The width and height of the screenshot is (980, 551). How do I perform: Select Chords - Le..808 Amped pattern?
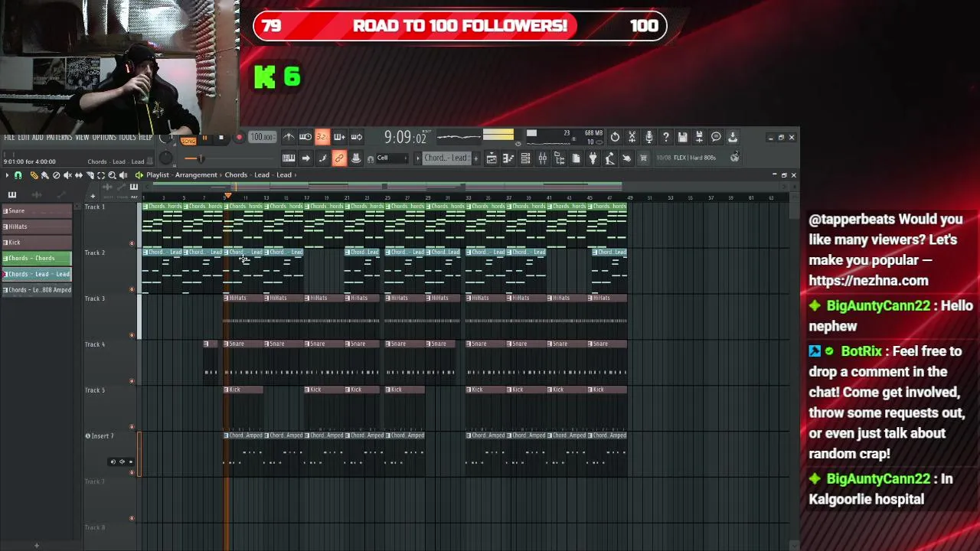tap(36, 290)
